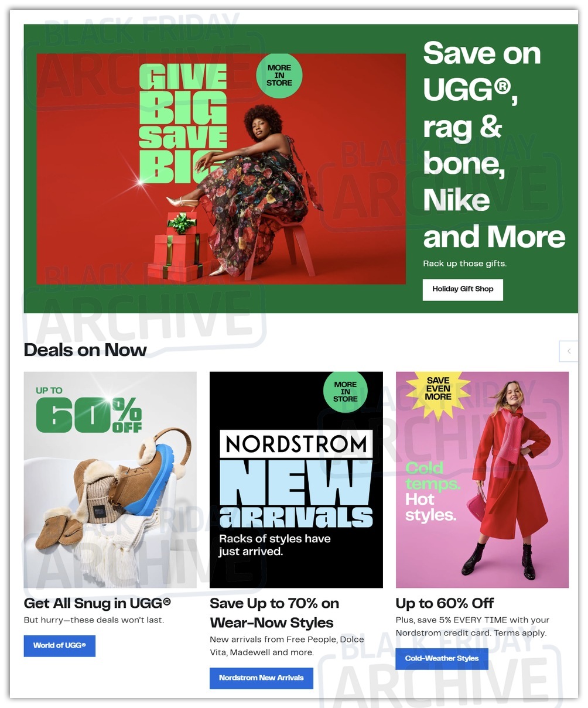Click the Rack up those gifts text

[464, 264]
